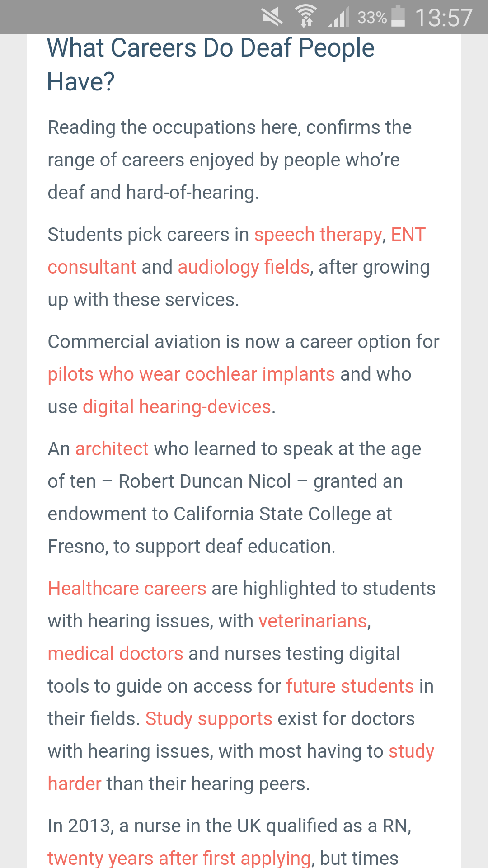Open the future students link
Image resolution: width=488 pixels, height=868 pixels.
coord(350,686)
